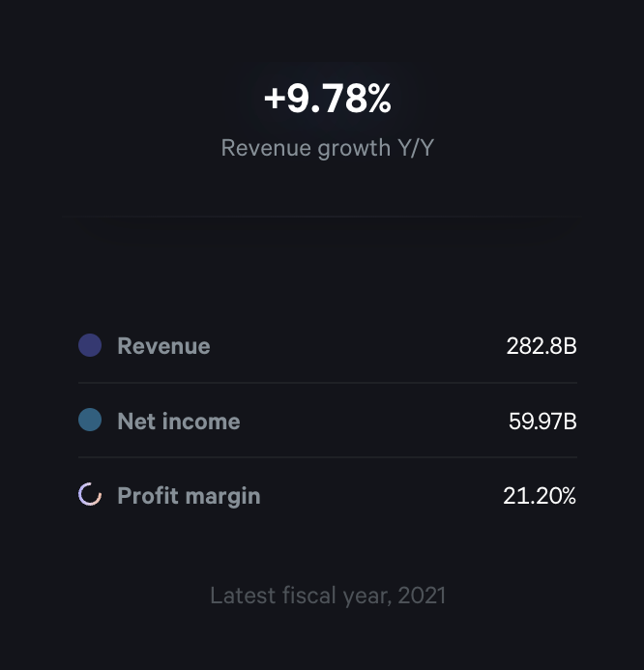Click the 282.8B revenue value
The image size is (644, 670).
click(542, 346)
